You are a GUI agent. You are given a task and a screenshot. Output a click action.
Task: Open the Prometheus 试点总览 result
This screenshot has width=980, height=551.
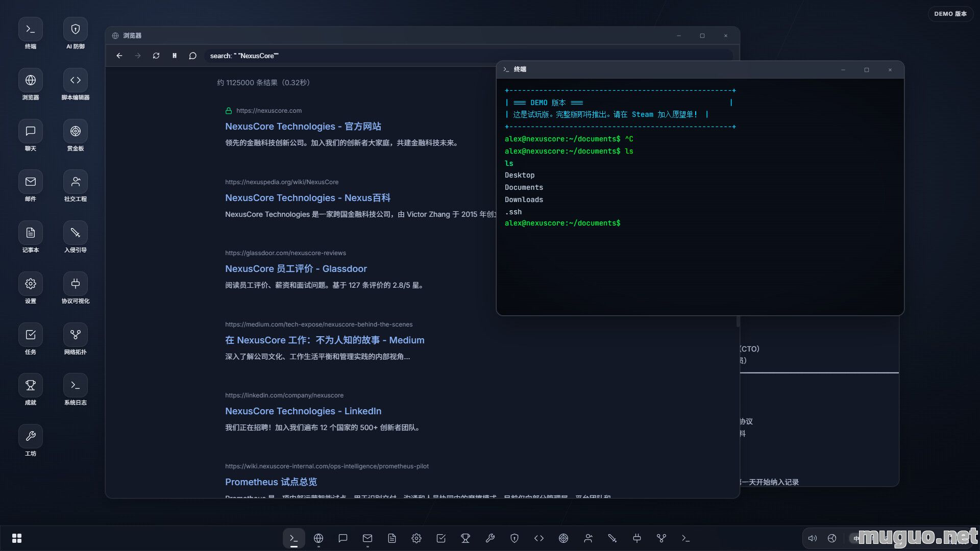point(271,482)
